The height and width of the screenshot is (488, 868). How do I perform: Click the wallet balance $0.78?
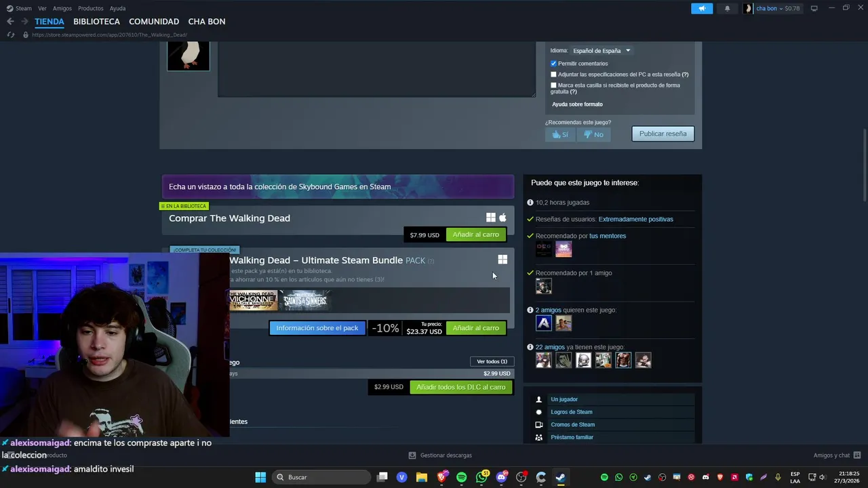[x=792, y=8]
